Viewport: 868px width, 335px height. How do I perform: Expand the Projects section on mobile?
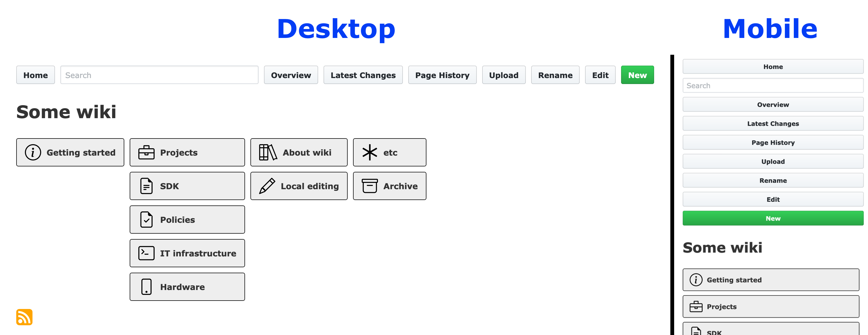point(772,306)
